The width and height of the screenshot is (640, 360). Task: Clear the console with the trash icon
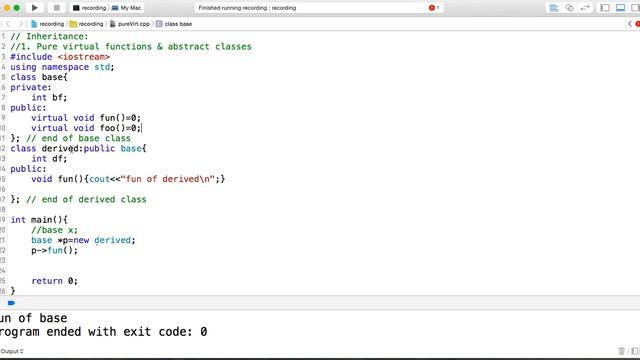pyautogui.click(x=622, y=351)
